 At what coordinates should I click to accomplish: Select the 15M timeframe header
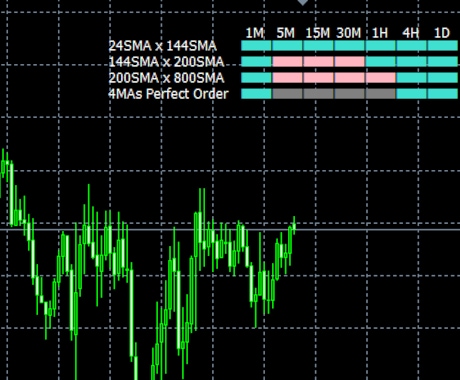coord(318,33)
